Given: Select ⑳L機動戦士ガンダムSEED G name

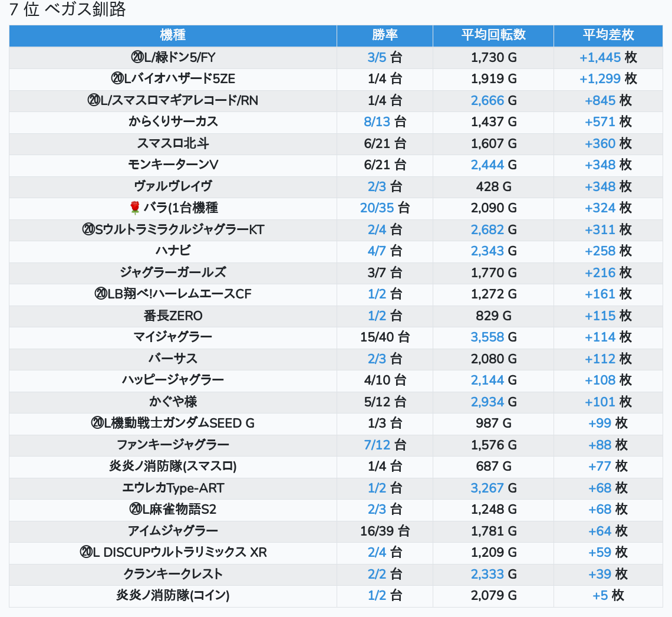Looking at the screenshot, I should coord(173,423).
